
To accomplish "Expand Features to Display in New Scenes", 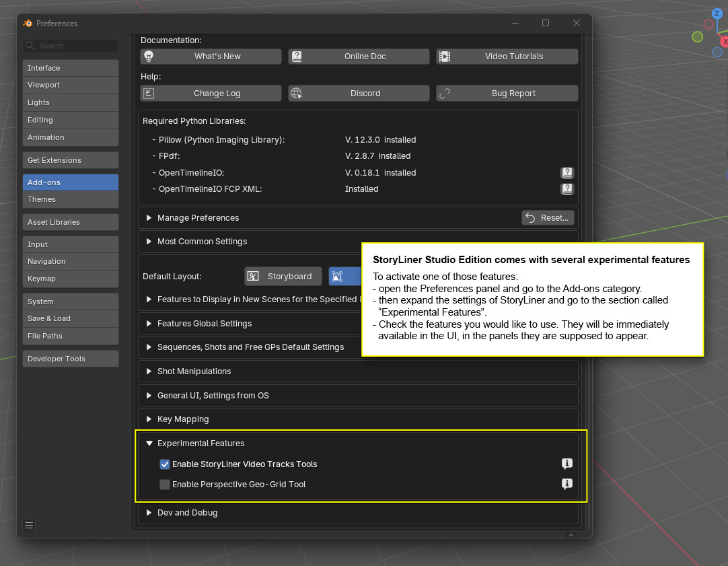I will 149,299.
